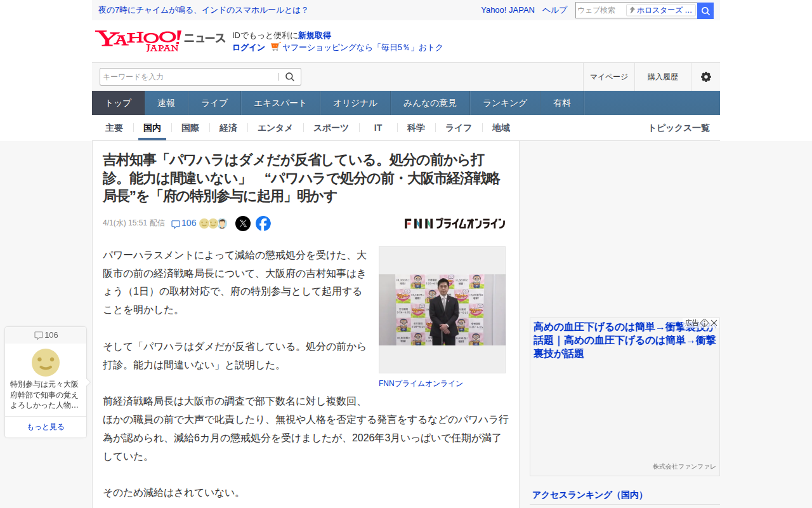The width and height of the screenshot is (812, 508).
Task: Open トピックス一覧 link
Action: pyautogui.click(x=679, y=128)
